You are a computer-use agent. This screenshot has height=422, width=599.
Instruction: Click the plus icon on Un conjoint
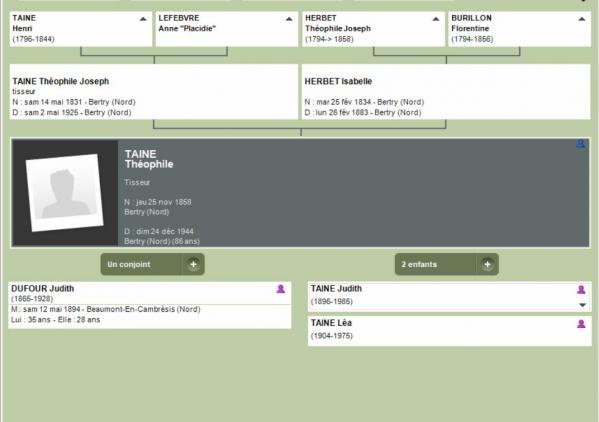193,264
